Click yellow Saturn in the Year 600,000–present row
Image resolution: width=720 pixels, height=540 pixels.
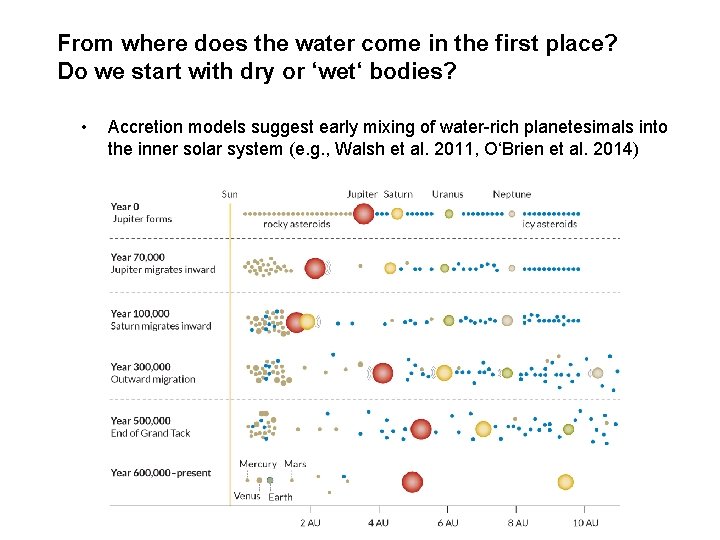click(565, 481)
